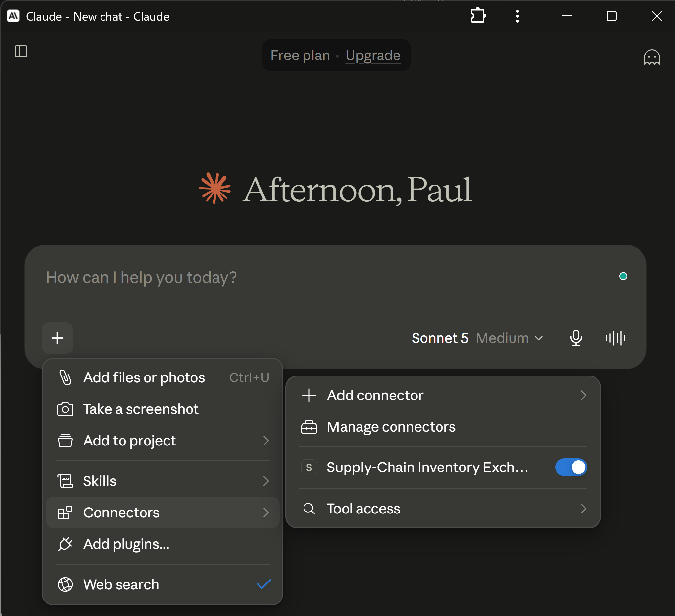675x616 pixels.
Task: Select the Web search menu item
Action: point(162,584)
